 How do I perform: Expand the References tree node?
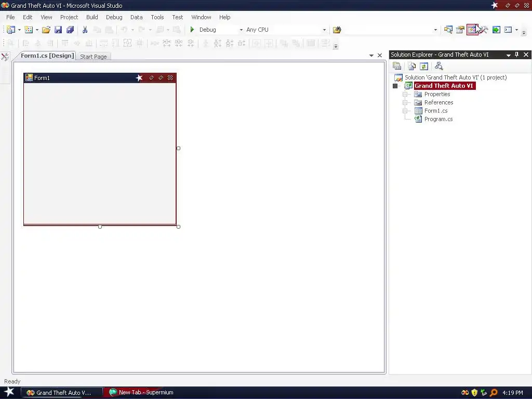pyautogui.click(x=405, y=102)
